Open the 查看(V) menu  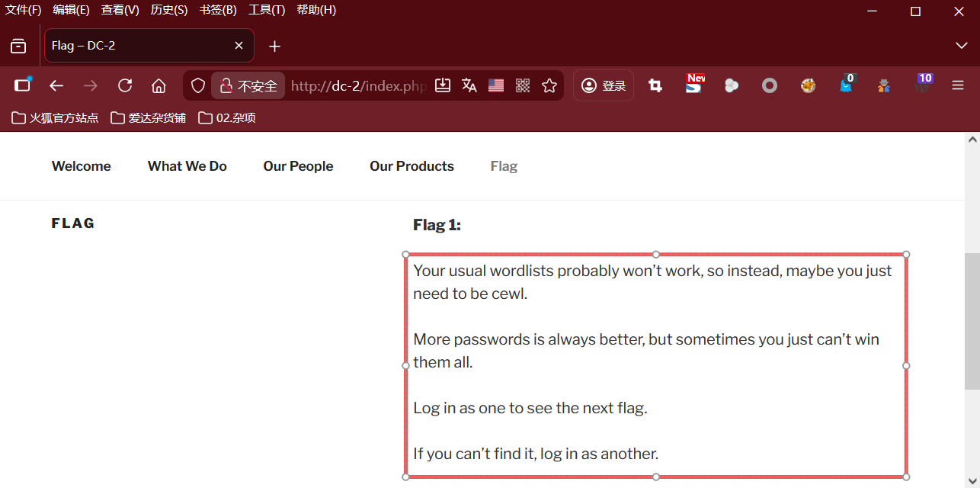(120, 10)
